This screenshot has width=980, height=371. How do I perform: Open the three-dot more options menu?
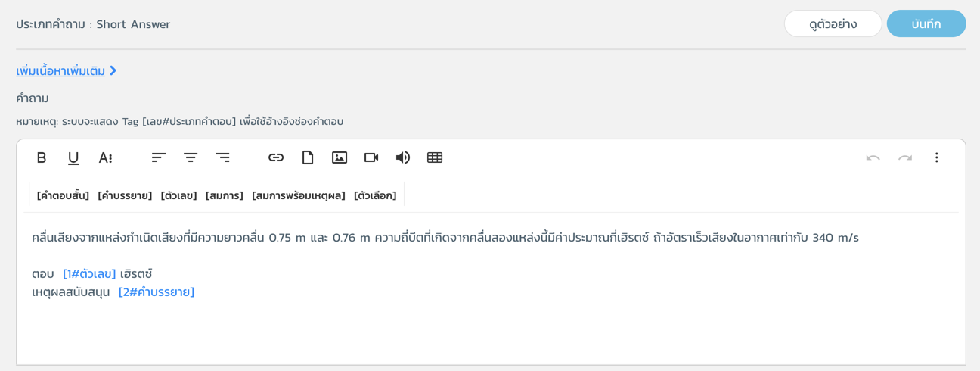(x=937, y=157)
